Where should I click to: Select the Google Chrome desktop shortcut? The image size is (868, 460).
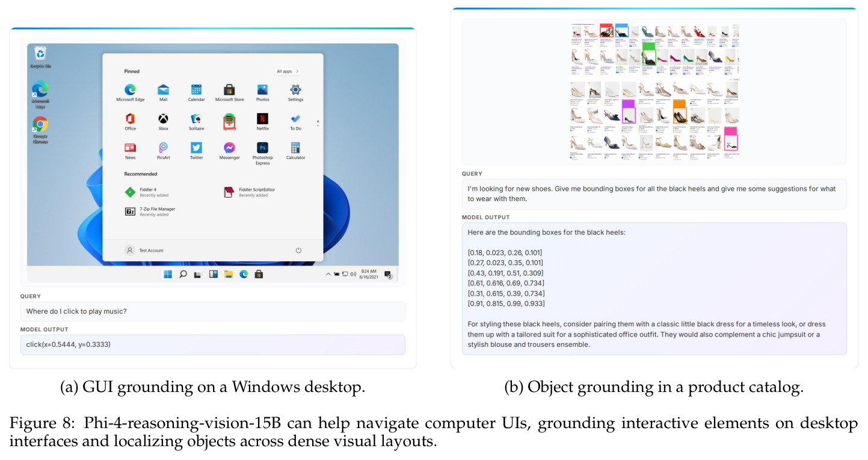pos(40,130)
